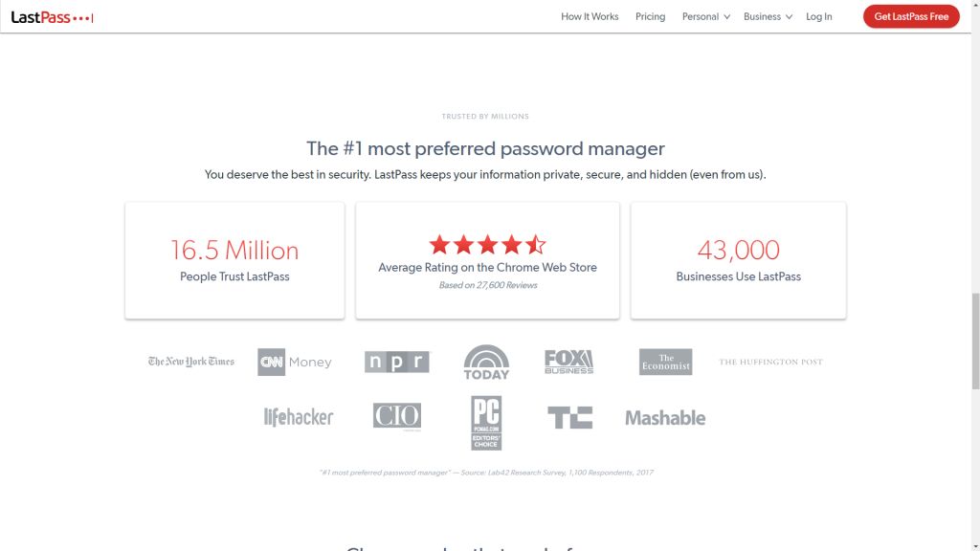The width and height of the screenshot is (980, 551).
Task: Go to the Pricing page
Action: point(650,17)
